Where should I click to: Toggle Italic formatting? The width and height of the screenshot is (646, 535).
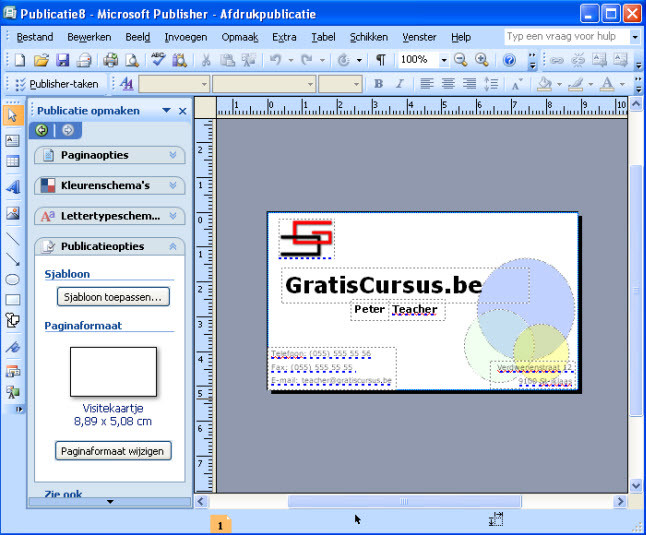(x=399, y=84)
